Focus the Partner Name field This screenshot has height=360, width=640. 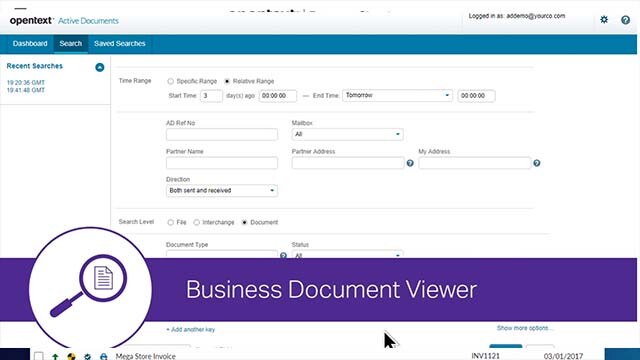[222, 163]
